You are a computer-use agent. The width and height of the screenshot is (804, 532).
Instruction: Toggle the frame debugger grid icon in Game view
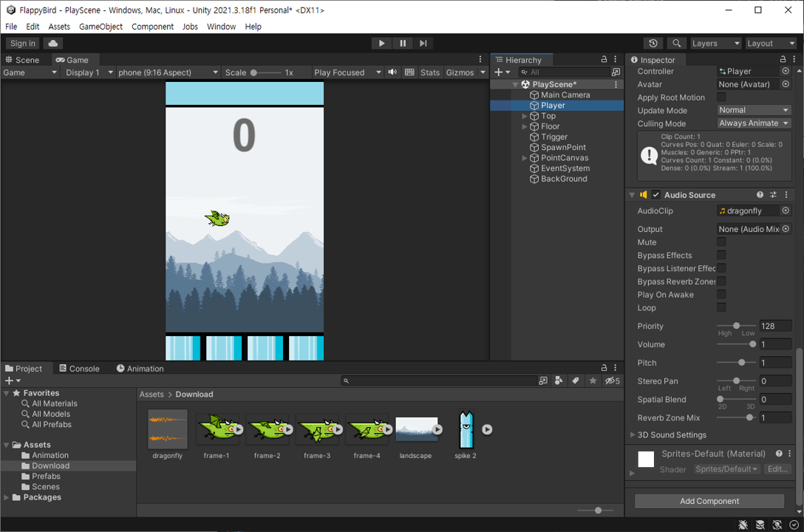409,72
